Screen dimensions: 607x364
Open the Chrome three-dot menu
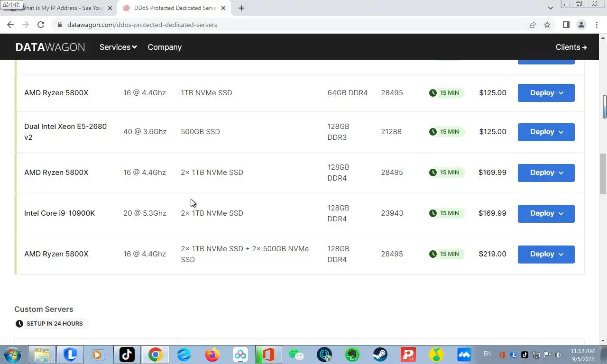pos(597,25)
